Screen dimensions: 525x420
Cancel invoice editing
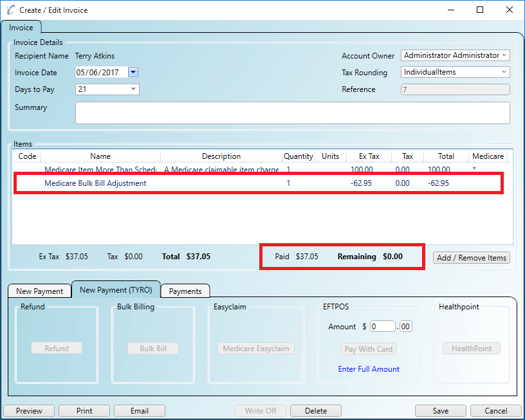coord(495,410)
